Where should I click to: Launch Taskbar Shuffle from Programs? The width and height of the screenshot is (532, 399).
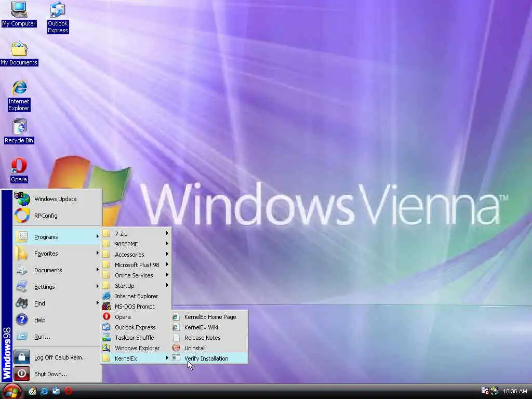[x=136, y=338]
